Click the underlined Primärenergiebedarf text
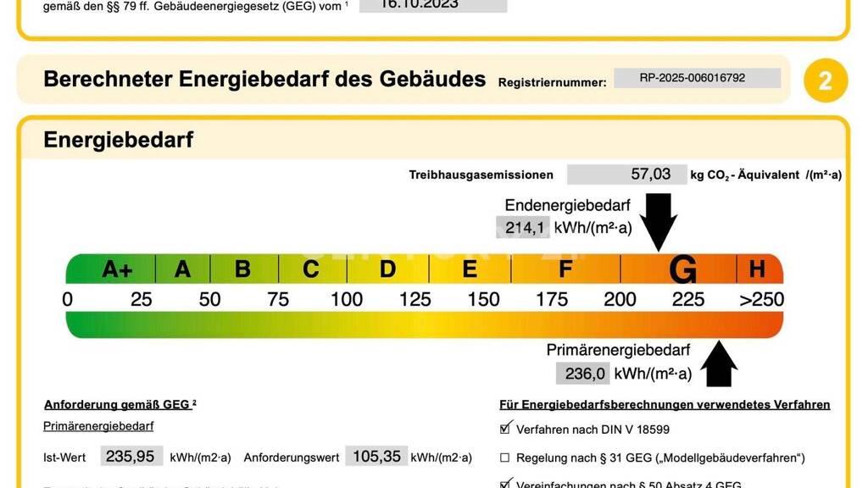This screenshot has width=868, height=488. [98, 426]
